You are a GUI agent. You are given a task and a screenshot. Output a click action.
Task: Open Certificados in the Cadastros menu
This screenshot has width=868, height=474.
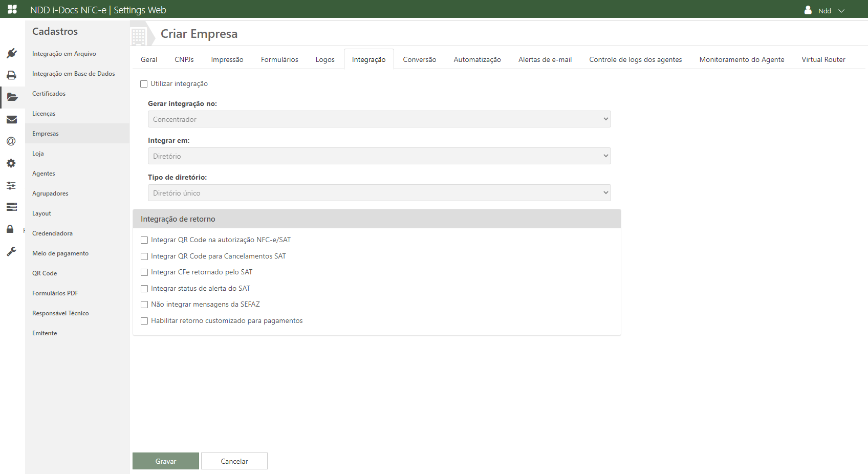[x=49, y=94]
